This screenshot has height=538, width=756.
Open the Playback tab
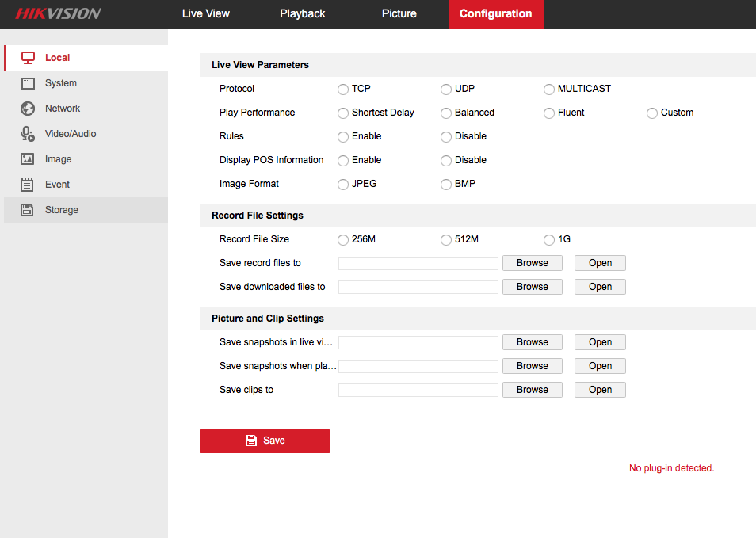(x=302, y=13)
